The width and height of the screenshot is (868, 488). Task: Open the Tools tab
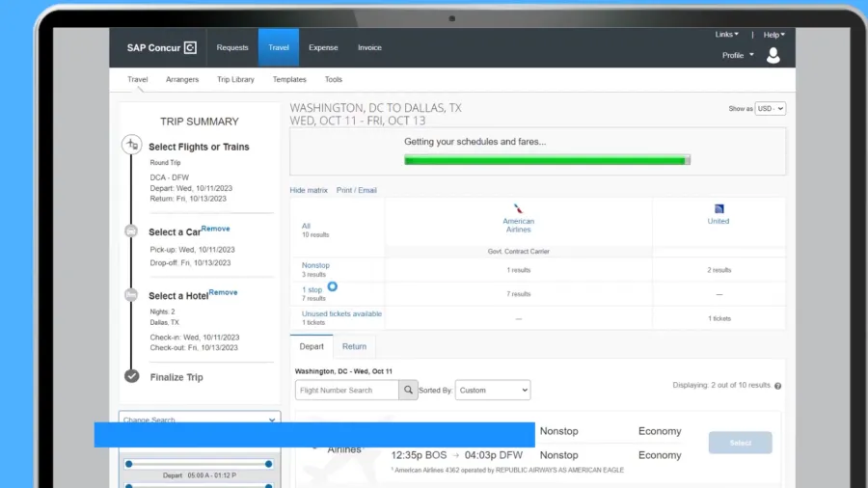point(334,79)
